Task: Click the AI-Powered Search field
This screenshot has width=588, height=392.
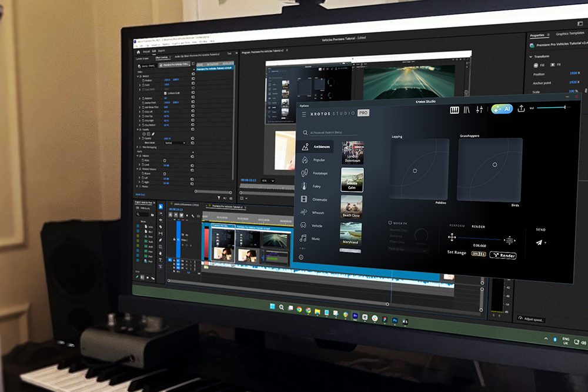Action: click(x=330, y=132)
